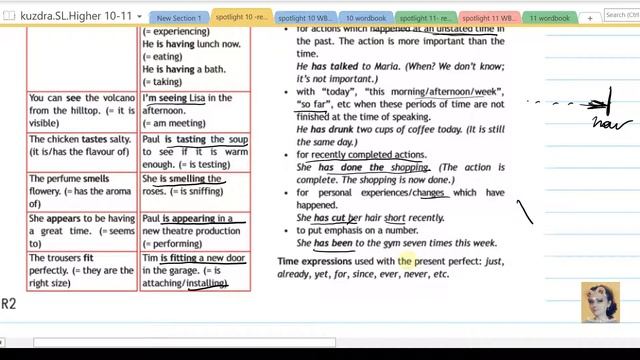Click the cell 'Paul is appearing in a new theatre production'
The width and height of the screenshot is (640, 360).
[195, 231]
